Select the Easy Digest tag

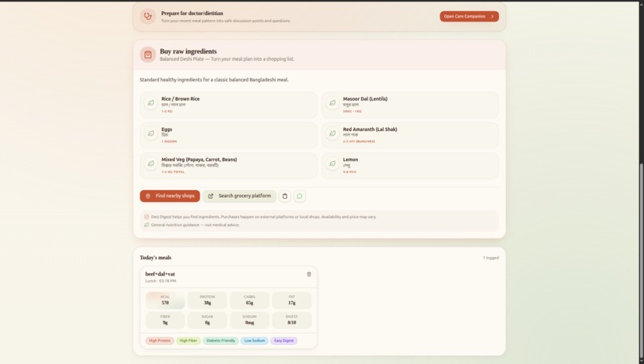[284, 341]
